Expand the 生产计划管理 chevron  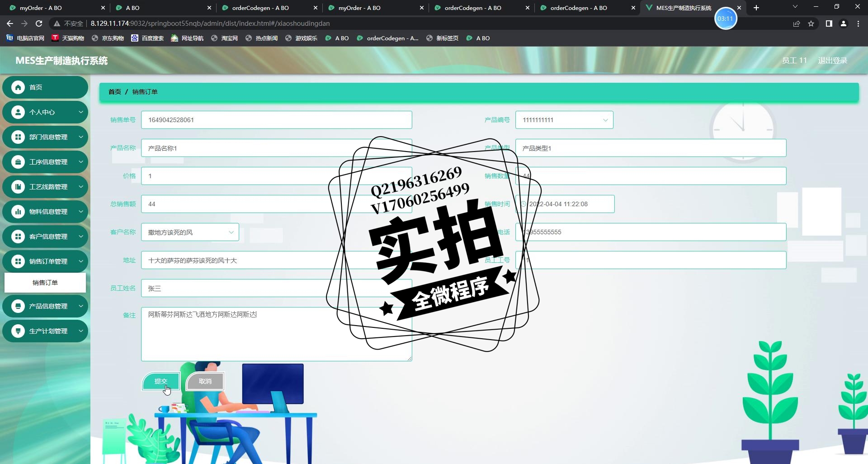[x=81, y=331]
